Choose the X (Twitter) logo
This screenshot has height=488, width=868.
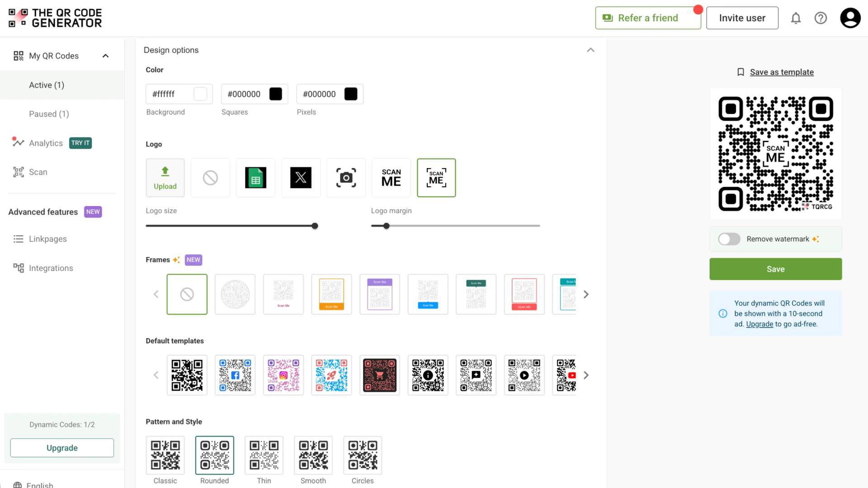pos(301,178)
